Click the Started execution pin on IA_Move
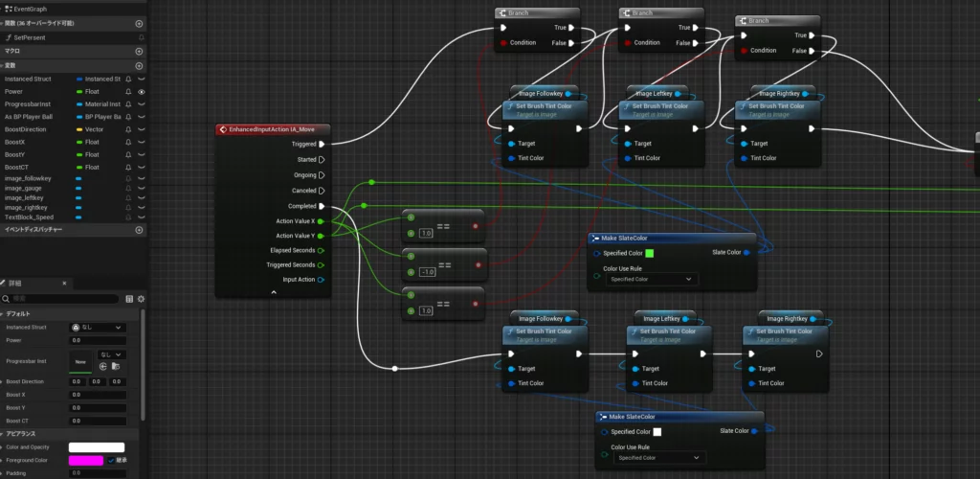Screen dimensions: 980x479 [x=322, y=160]
